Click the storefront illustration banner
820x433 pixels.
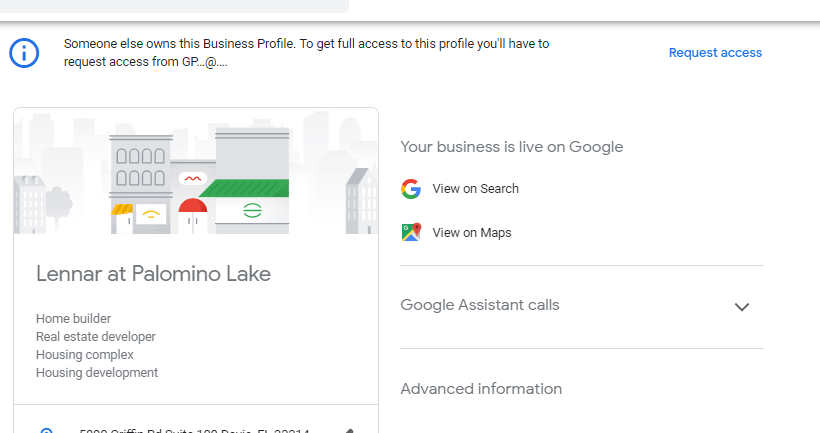coord(196,171)
